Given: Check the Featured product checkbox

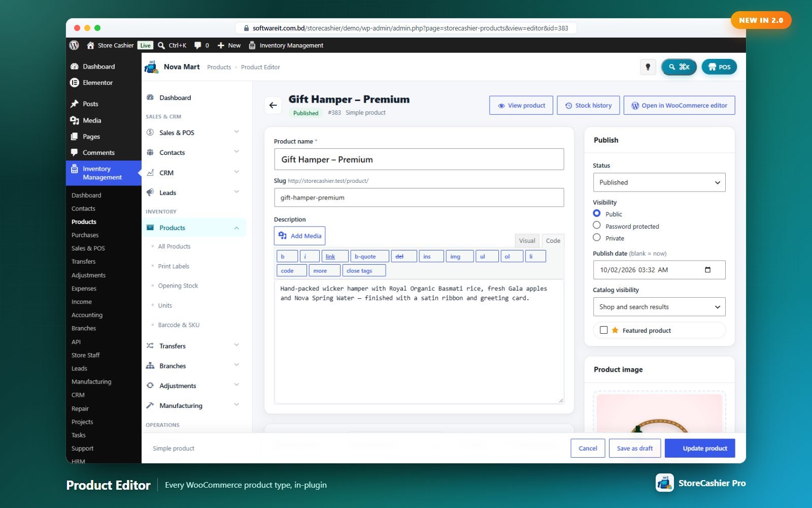Looking at the screenshot, I should (x=603, y=330).
